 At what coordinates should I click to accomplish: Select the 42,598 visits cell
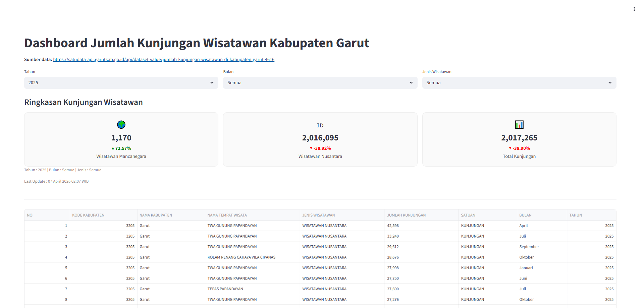coord(422,226)
